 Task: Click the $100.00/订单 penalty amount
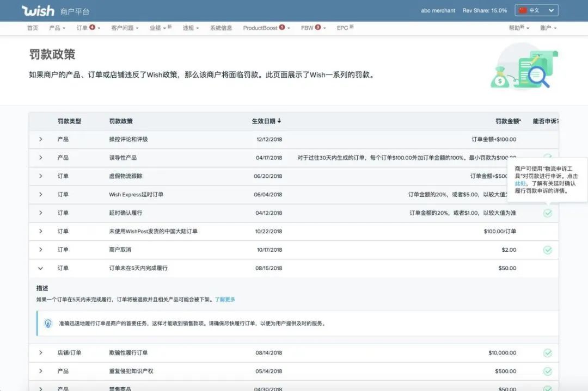[x=500, y=232]
